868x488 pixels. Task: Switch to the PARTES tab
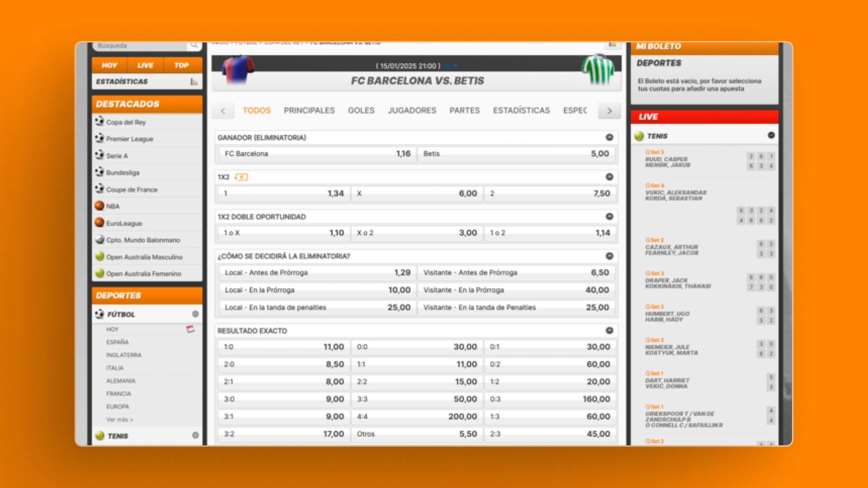pyautogui.click(x=464, y=110)
